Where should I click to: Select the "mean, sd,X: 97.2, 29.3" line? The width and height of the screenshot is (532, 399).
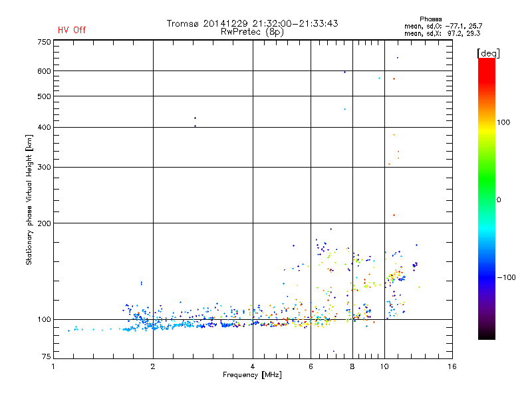(x=442, y=33)
